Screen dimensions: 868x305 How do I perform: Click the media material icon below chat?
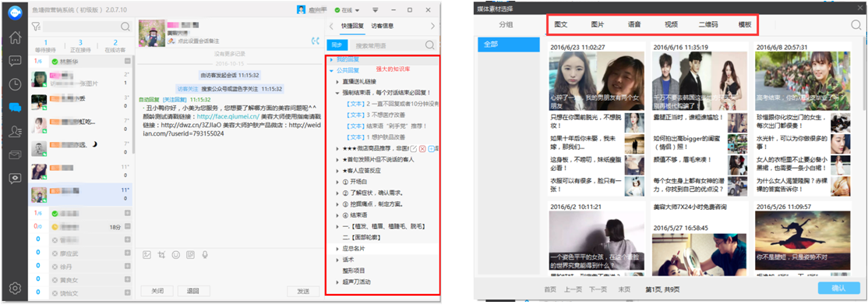(x=190, y=254)
